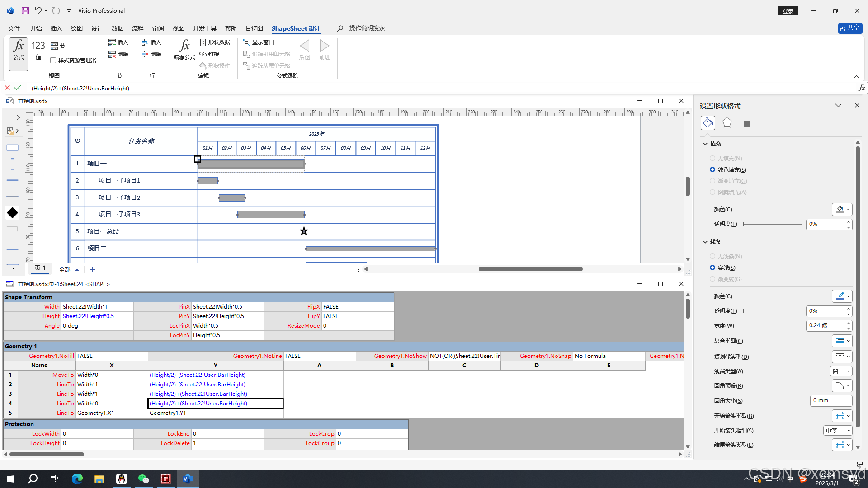Viewport: 868px width, 488px height.
Task: Click the Geometry1.NoShow formula cell
Action: coord(465,356)
